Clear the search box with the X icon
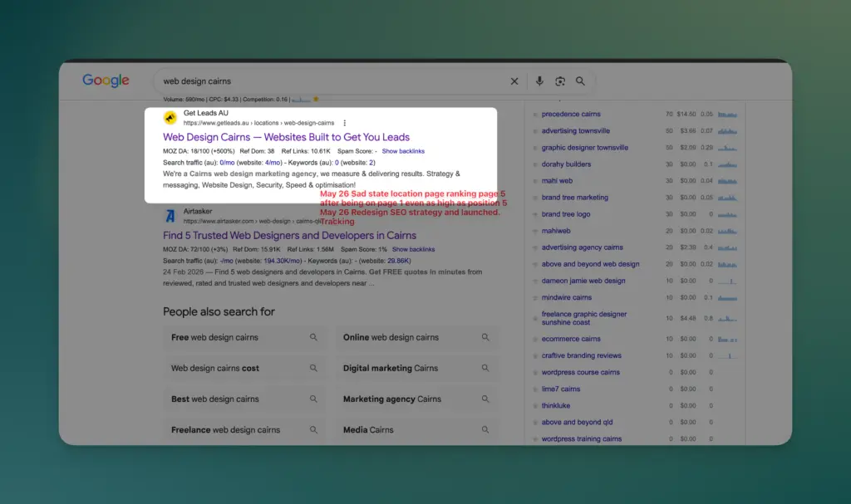This screenshot has height=504, width=851. 514,81
